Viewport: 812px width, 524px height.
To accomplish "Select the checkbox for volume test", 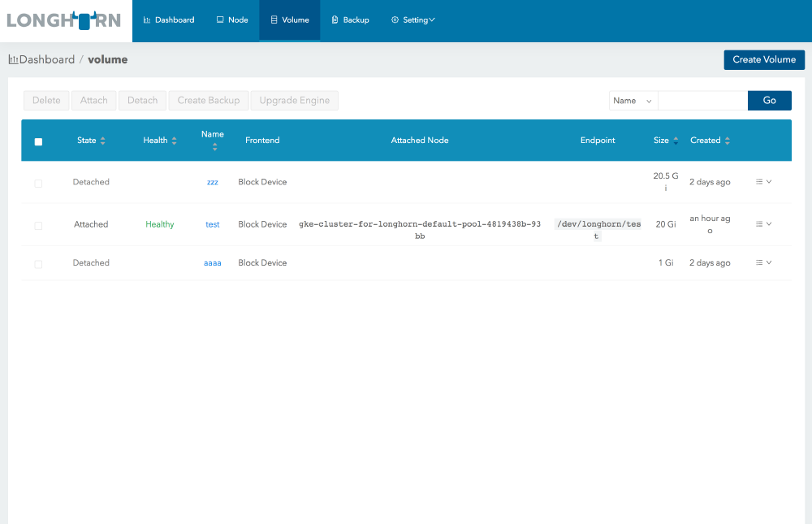I will pos(38,225).
